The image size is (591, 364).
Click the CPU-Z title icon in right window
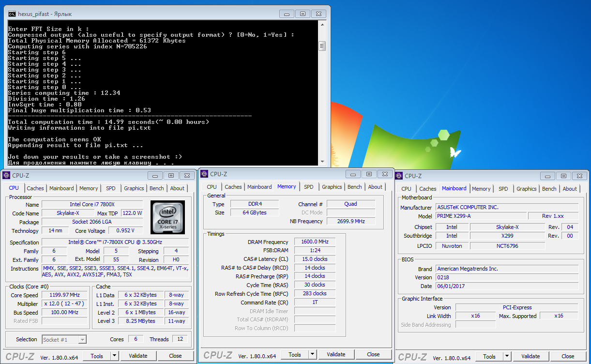click(x=399, y=176)
